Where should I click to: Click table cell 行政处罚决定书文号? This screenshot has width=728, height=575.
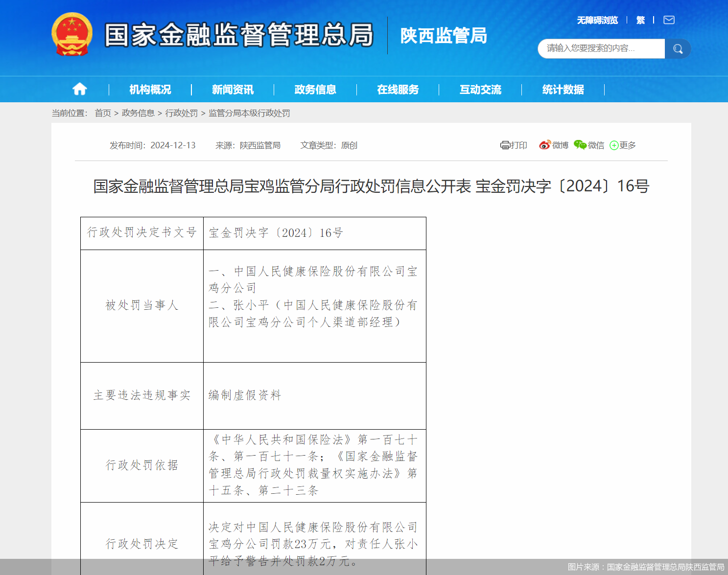[142, 232]
